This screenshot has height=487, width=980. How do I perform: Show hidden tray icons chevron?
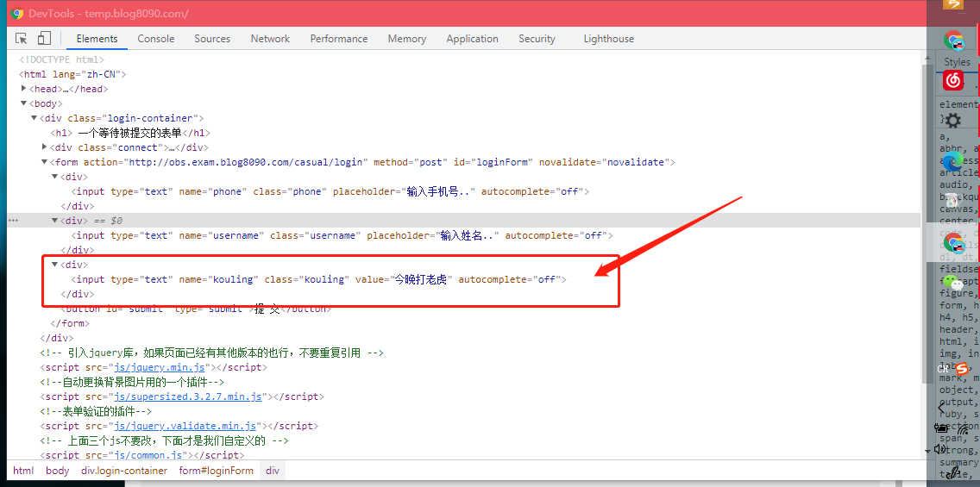coord(942,409)
